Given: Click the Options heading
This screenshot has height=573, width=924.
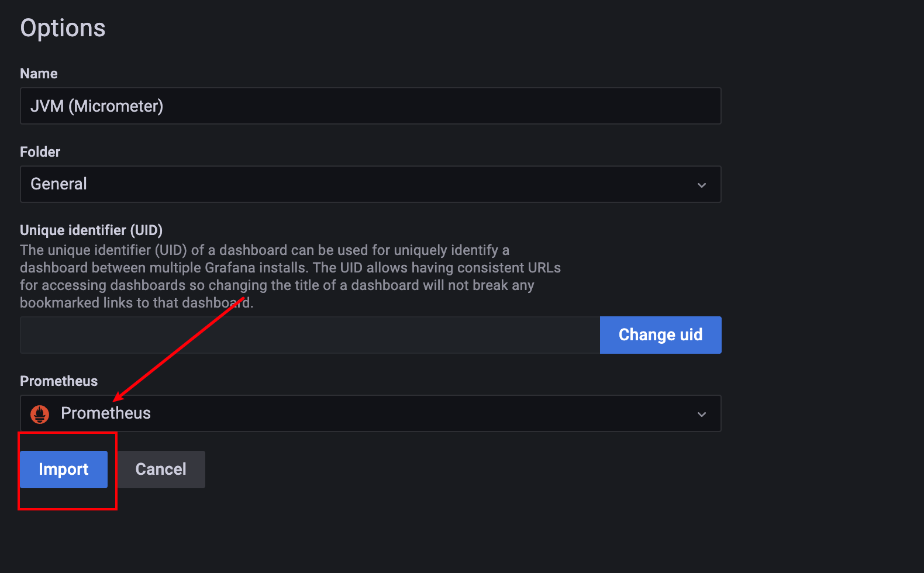Looking at the screenshot, I should point(63,28).
